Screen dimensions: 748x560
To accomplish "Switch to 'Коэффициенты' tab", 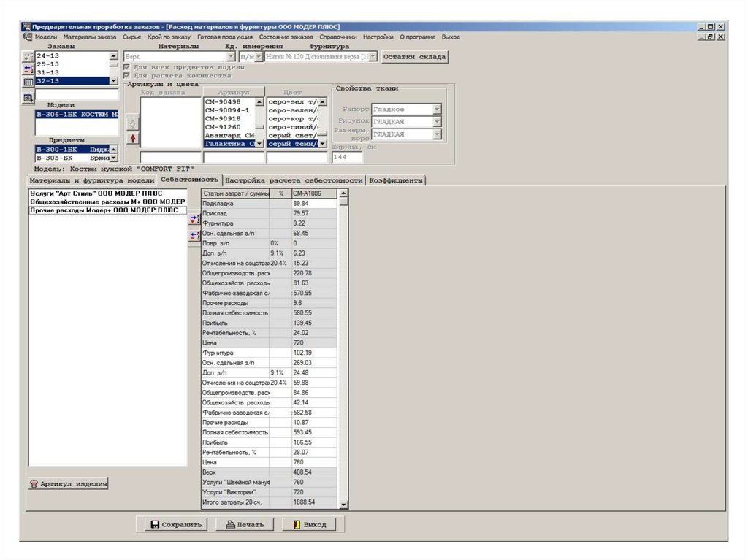I will pos(396,180).
